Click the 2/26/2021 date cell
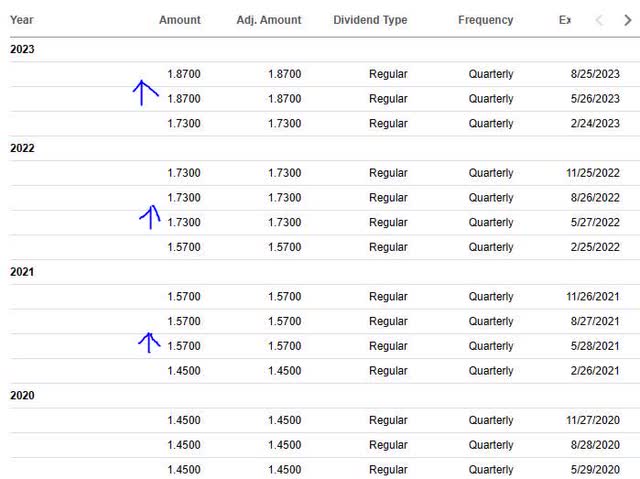 (x=593, y=371)
